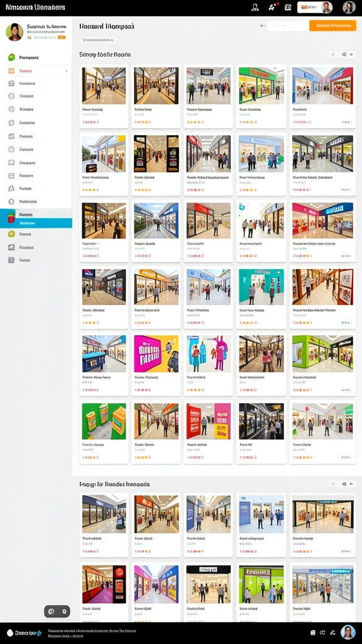Click the sidebar profile photo
This screenshot has width=362, height=644.
pos(14,31)
